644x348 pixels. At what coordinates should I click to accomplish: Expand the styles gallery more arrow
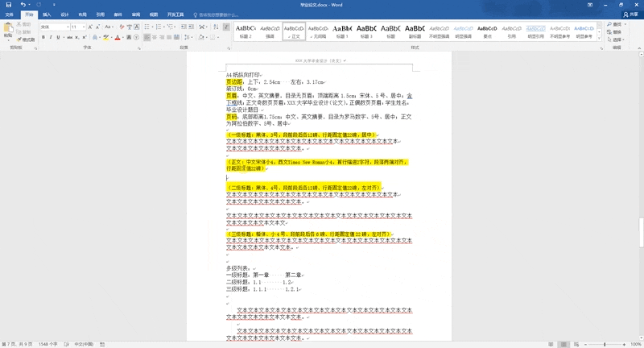599,39
